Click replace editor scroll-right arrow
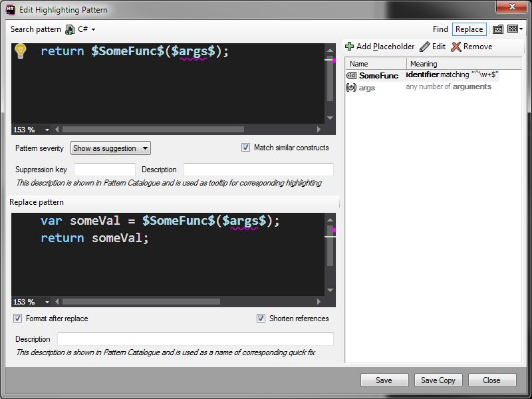 319,302
